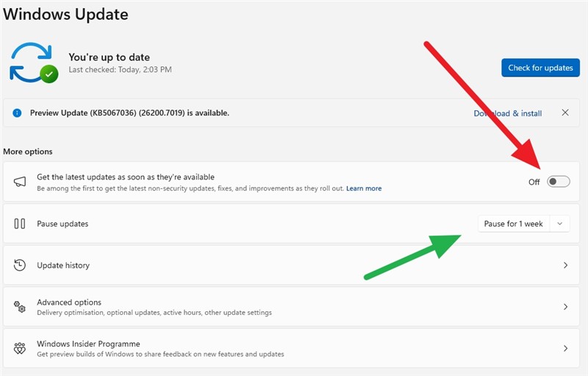The width and height of the screenshot is (588, 376).
Task: Click the Windows Insider Programme hearts icon
Action: point(21,348)
